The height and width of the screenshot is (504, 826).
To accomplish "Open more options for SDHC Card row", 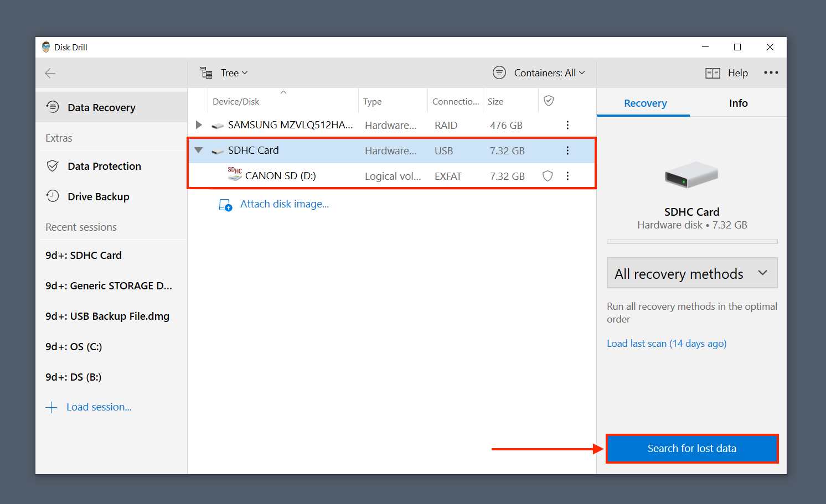I will 567,150.
